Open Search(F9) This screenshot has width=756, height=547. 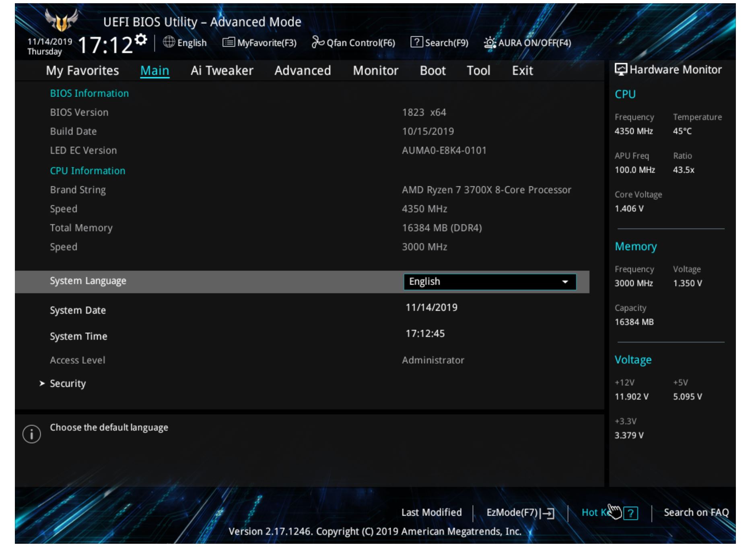(x=439, y=43)
